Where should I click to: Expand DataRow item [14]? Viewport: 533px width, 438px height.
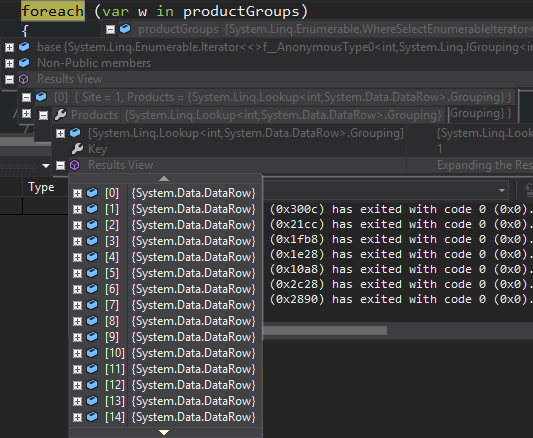coord(78,417)
